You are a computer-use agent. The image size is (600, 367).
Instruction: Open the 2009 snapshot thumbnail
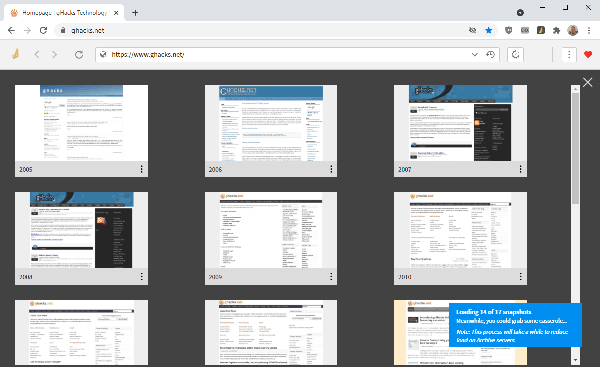point(271,230)
